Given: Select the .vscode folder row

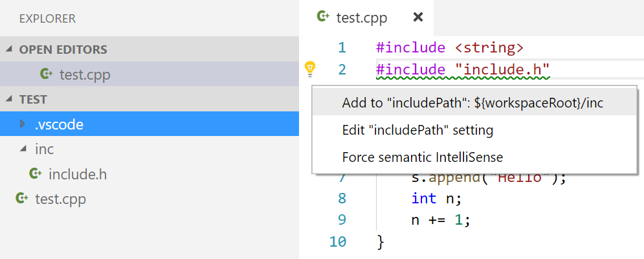Looking at the screenshot, I should (x=150, y=124).
